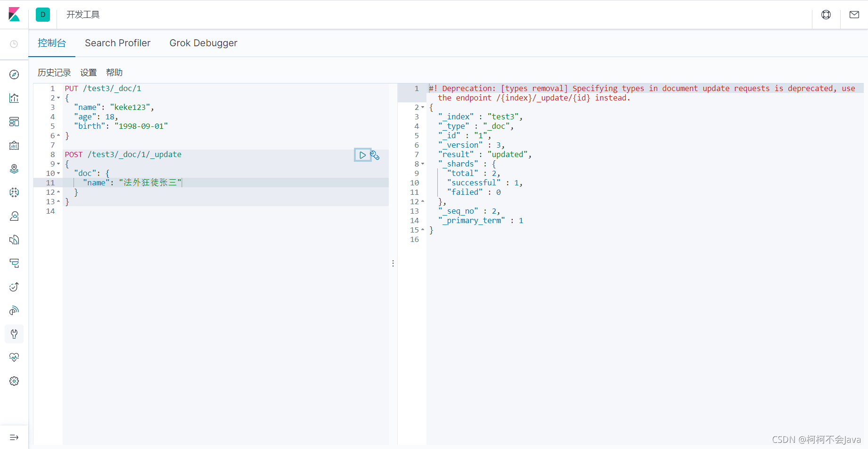Switch to Search Profiler tab
The height and width of the screenshot is (449, 868).
click(118, 43)
